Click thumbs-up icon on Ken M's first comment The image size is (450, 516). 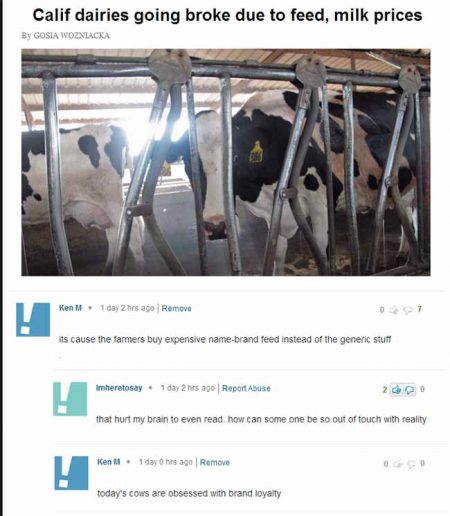coord(394,310)
